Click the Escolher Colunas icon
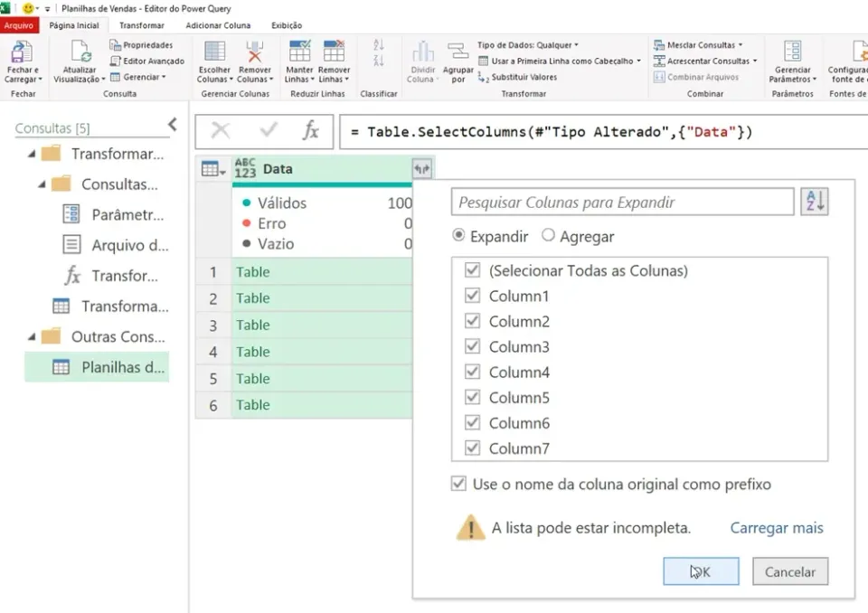This screenshot has width=868, height=613. 214,52
